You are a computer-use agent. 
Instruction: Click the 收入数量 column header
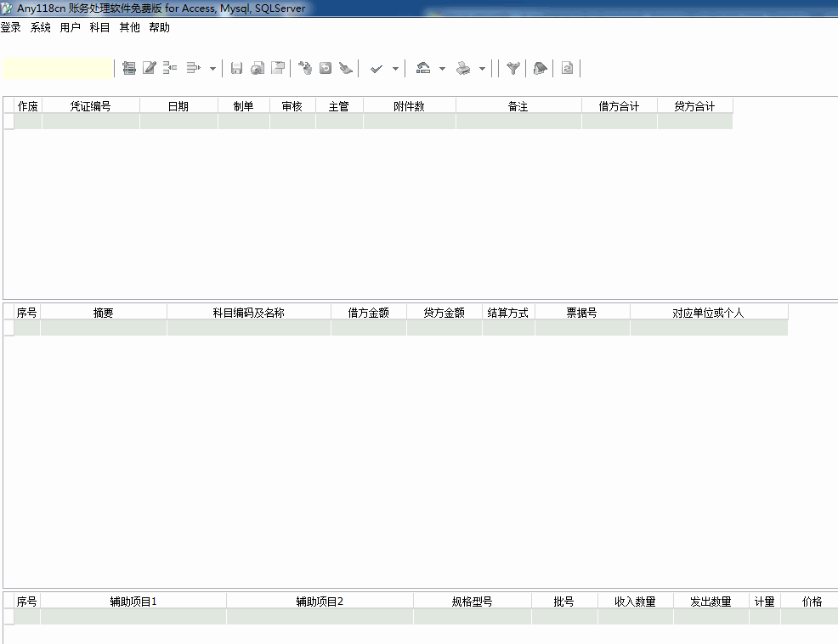tap(636, 601)
